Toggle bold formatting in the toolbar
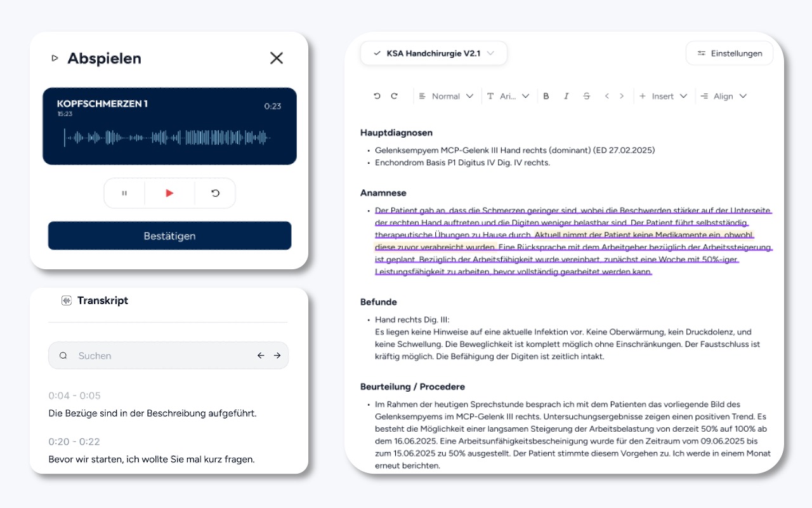Screen dimensions: 812x508 pyautogui.click(x=546, y=95)
